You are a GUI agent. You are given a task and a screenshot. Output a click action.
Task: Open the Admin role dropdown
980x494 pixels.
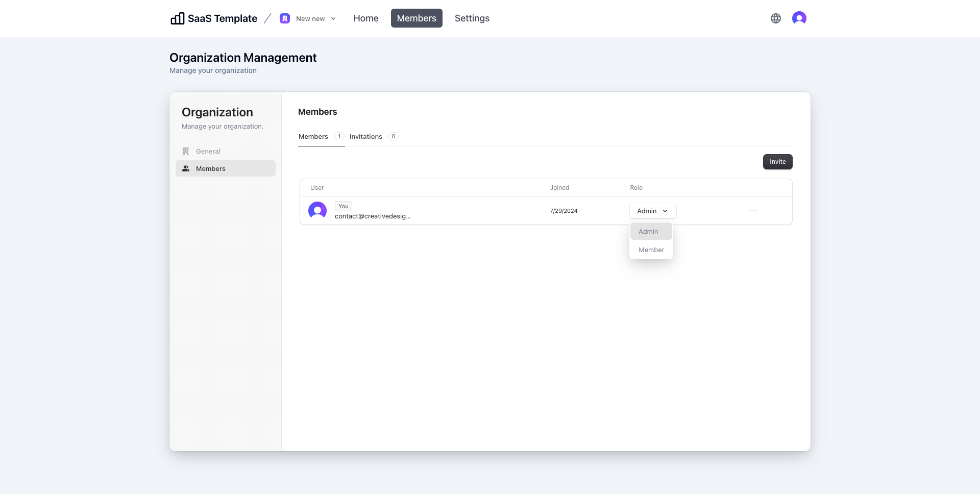point(652,210)
